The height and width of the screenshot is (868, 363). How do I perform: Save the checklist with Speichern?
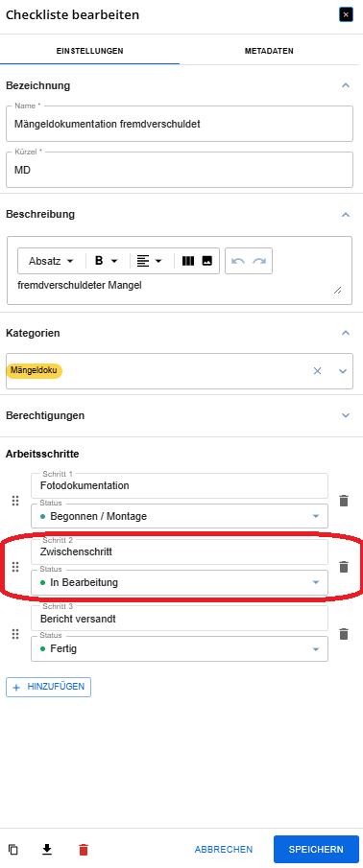pyautogui.click(x=317, y=849)
